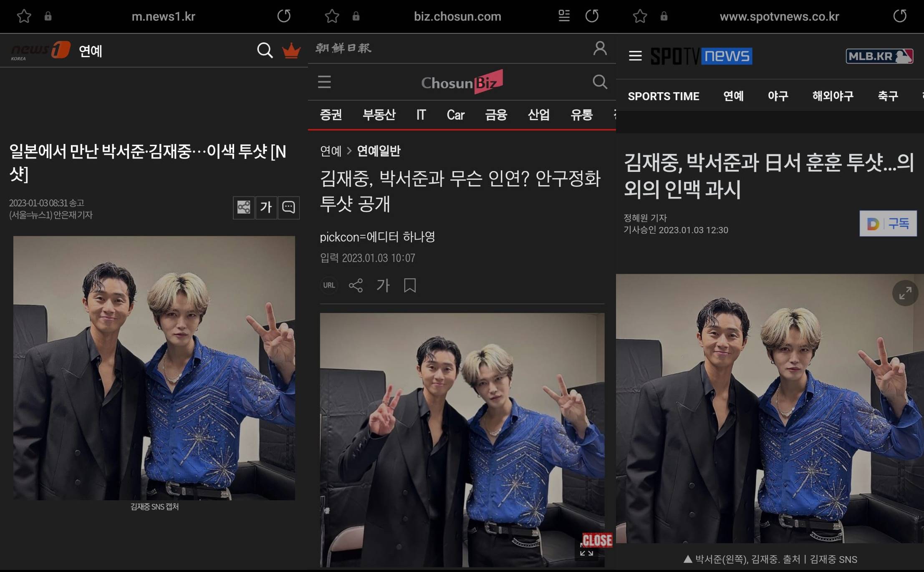Open the ChosunBiz hamburger menu
The height and width of the screenshot is (572, 924).
325,82
